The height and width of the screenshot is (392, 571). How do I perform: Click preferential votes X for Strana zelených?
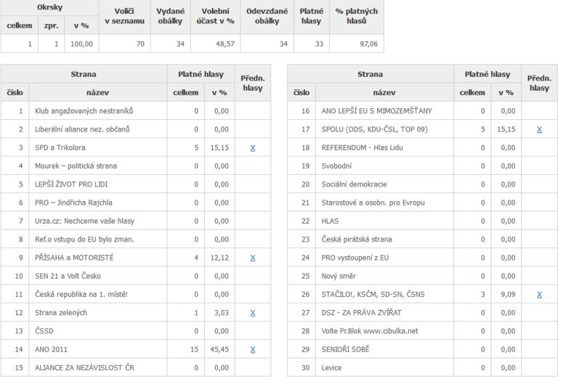(253, 313)
